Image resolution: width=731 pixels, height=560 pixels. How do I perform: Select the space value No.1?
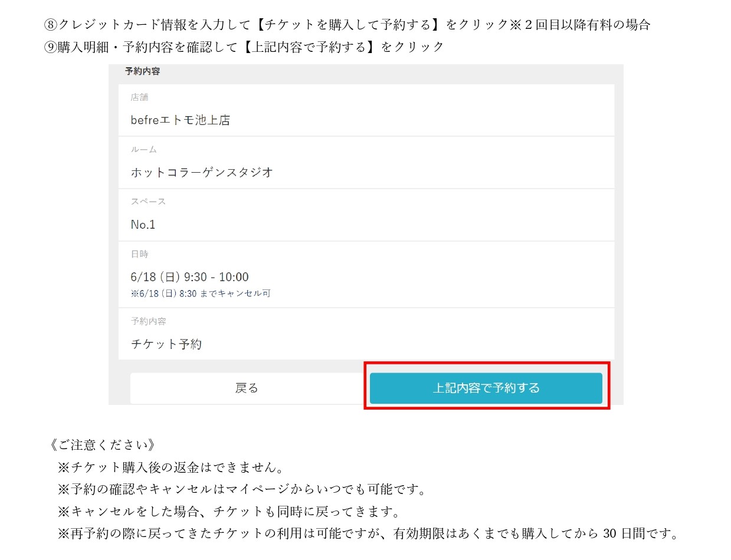pyautogui.click(x=143, y=225)
